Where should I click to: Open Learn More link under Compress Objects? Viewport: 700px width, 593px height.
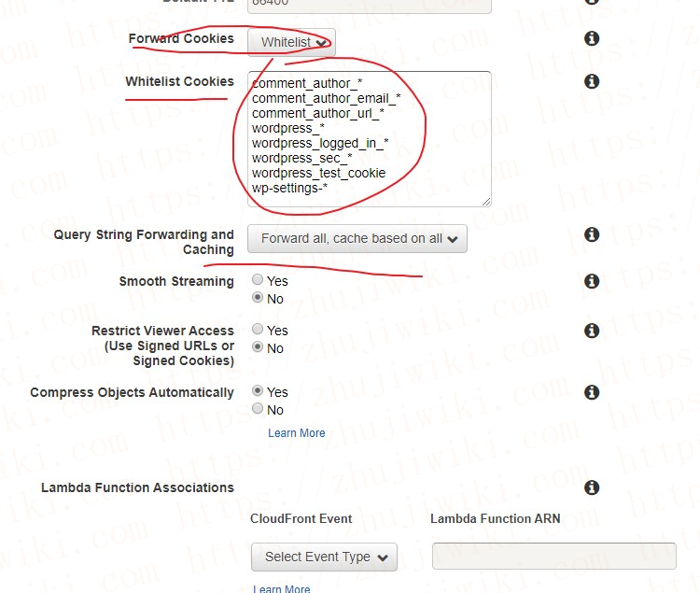[297, 433]
